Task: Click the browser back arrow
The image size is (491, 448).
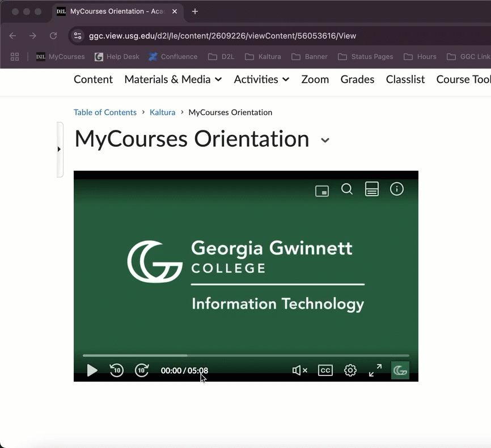Action: 12,36
